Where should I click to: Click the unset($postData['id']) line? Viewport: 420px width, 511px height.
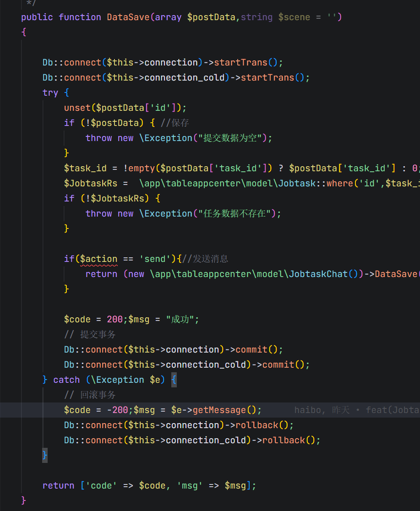point(125,108)
